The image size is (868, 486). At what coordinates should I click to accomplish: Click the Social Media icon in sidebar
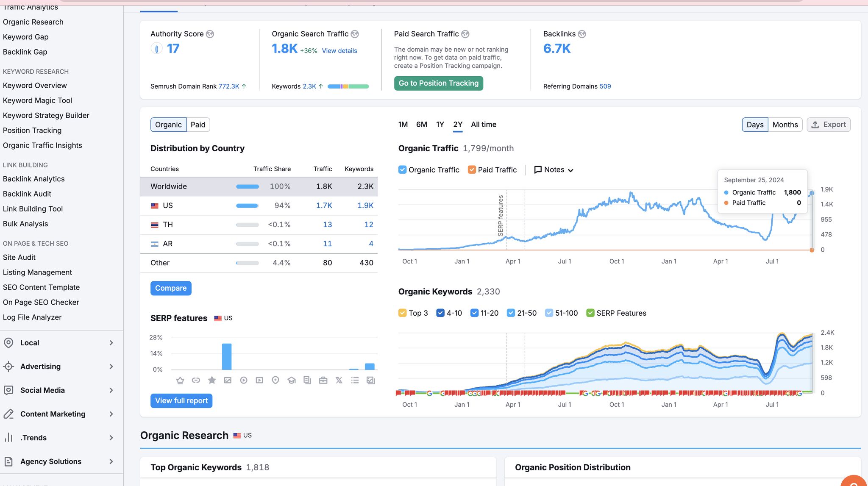pos(8,390)
